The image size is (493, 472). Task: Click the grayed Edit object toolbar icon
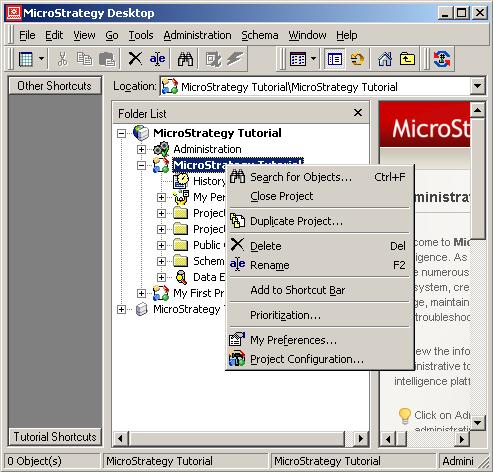click(213, 59)
